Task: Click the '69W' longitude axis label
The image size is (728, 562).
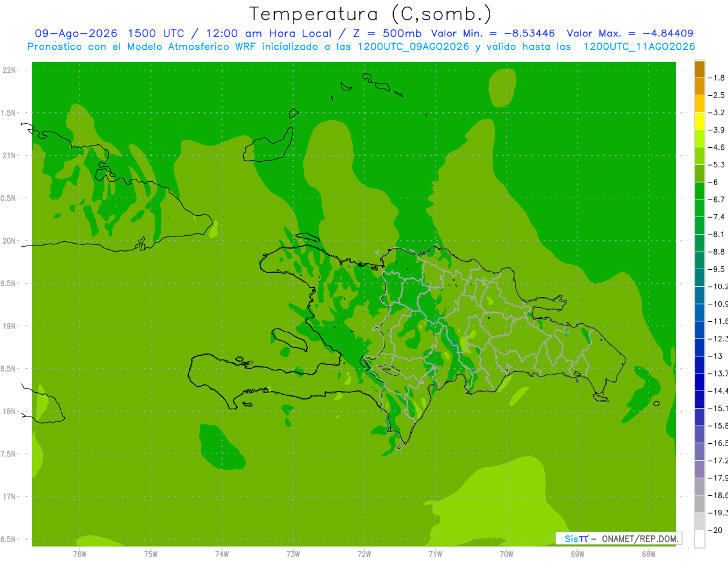Action: (x=578, y=554)
